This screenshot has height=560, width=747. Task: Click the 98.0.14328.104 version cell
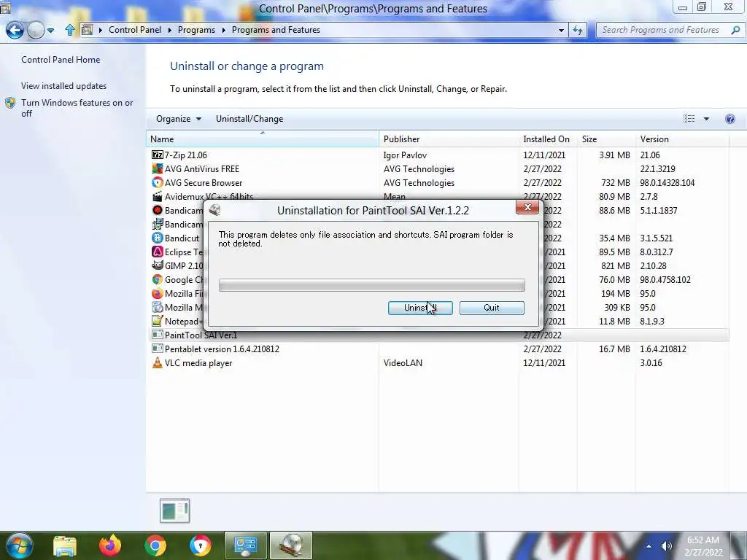tap(667, 182)
